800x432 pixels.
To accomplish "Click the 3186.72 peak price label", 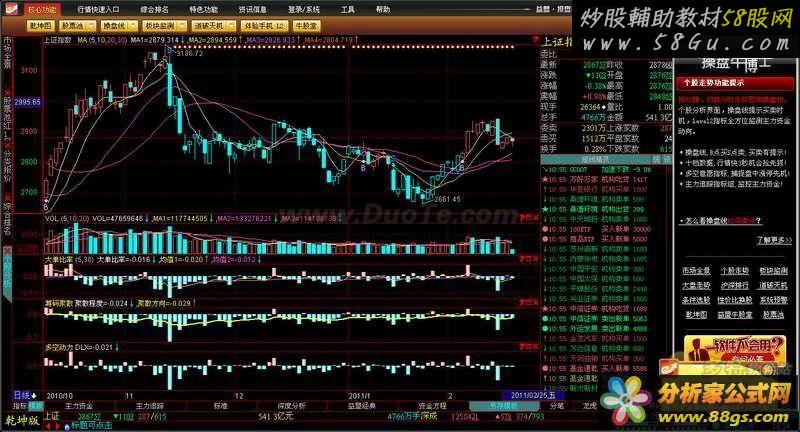I will pos(190,53).
